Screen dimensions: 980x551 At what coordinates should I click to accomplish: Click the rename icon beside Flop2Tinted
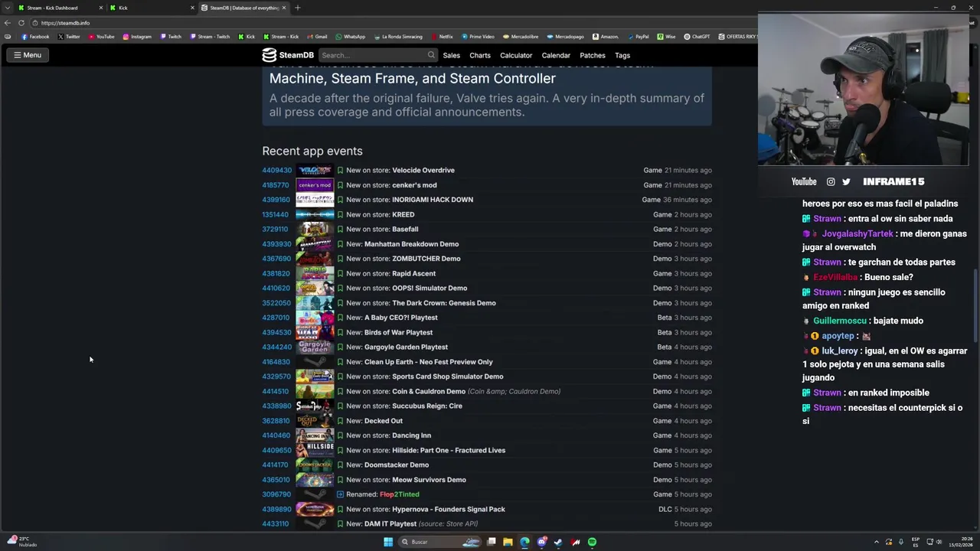click(340, 494)
